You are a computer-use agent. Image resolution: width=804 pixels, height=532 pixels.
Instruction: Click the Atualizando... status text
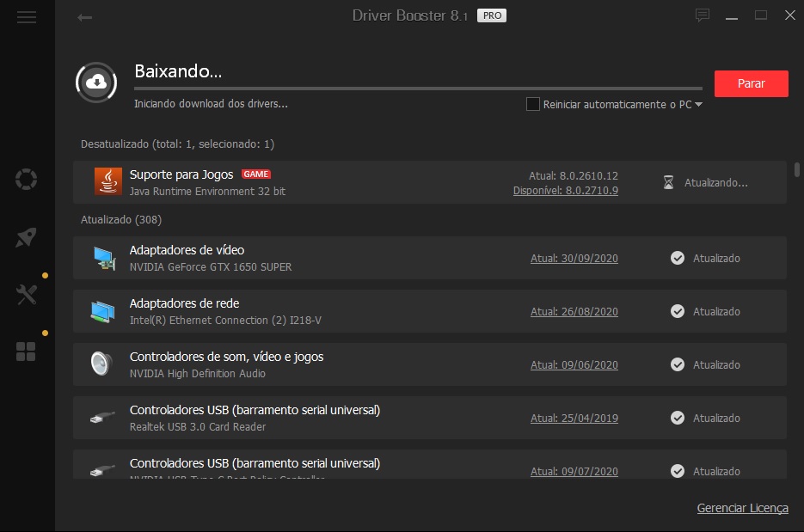point(715,182)
